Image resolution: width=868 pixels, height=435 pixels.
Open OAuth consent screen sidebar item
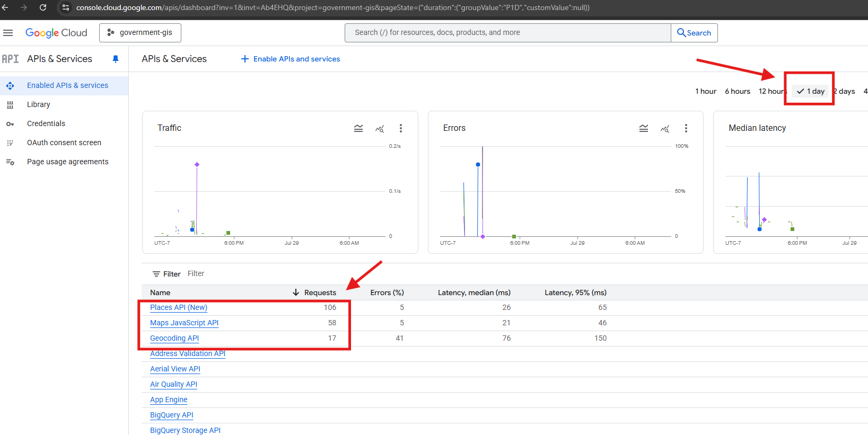(64, 143)
